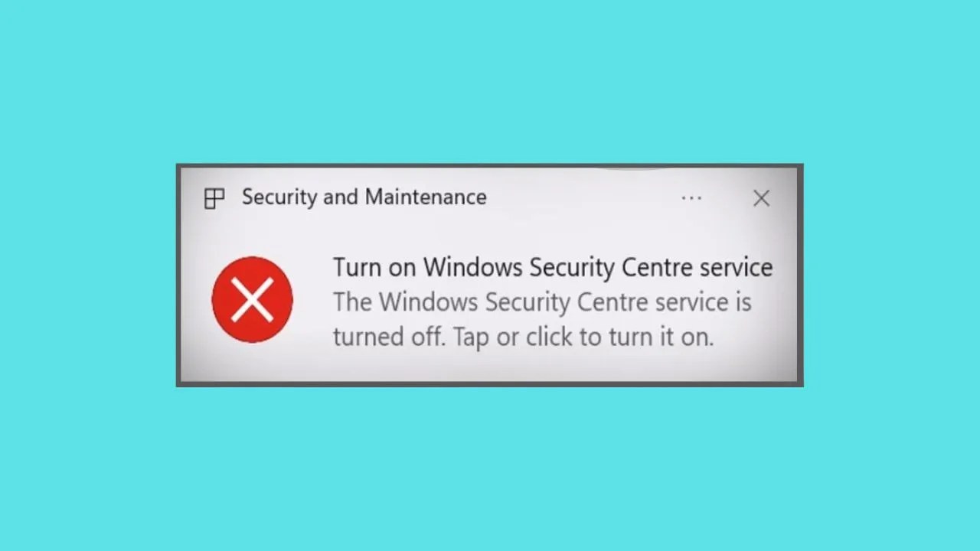This screenshot has height=551, width=980.
Task: Click 'Turn on' at start of bold title
Action: [374, 267]
